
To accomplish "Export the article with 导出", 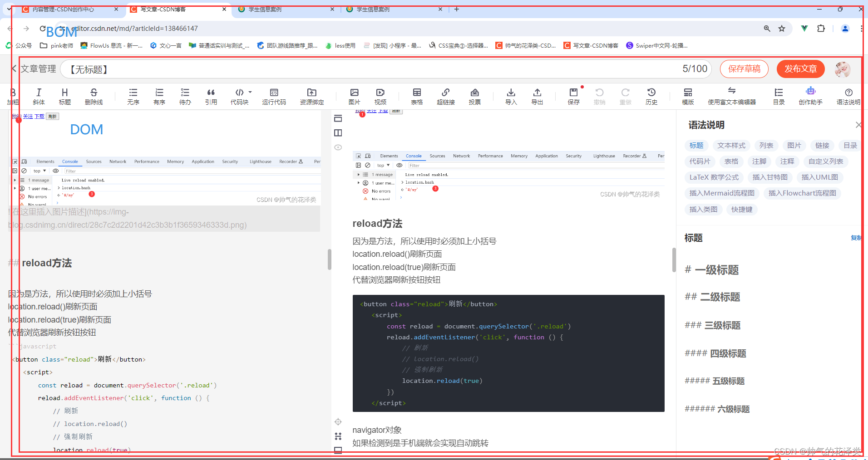I will (537, 97).
